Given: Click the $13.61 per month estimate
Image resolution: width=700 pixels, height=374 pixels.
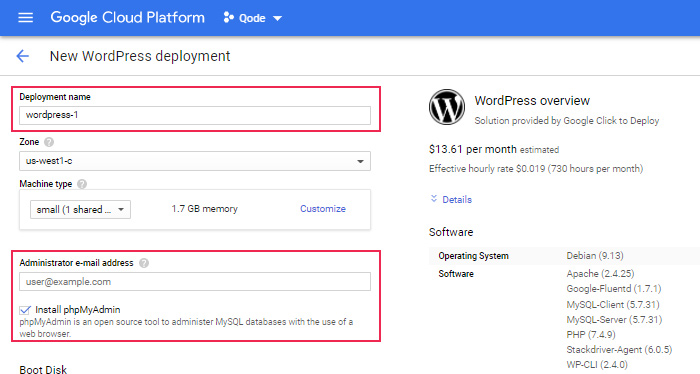Looking at the screenshot, I should pos(473,149).
